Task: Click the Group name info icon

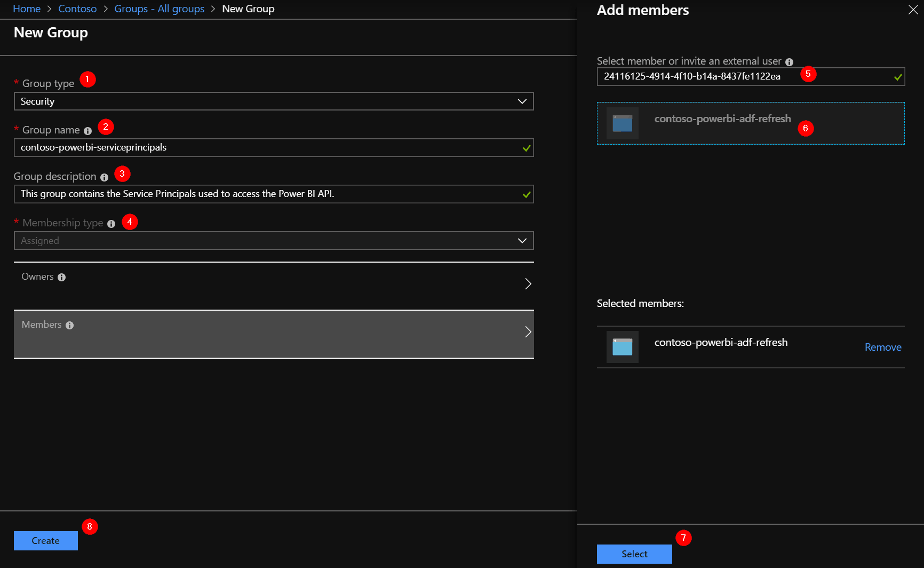Action: (x=88, y=131)
